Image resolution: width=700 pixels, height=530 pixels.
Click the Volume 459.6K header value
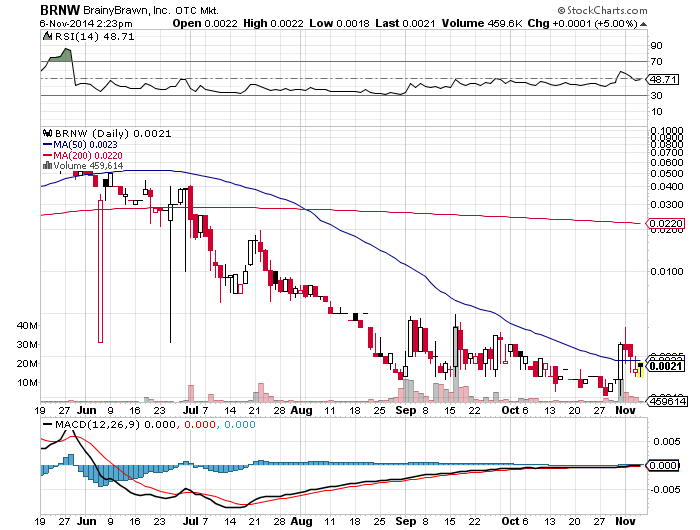(482, 23)
